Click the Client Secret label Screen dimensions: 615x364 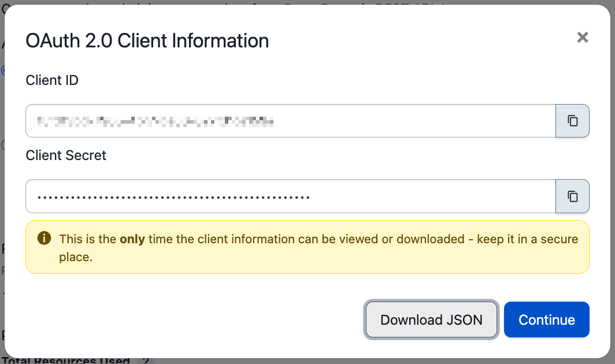[x=65, y=155]
